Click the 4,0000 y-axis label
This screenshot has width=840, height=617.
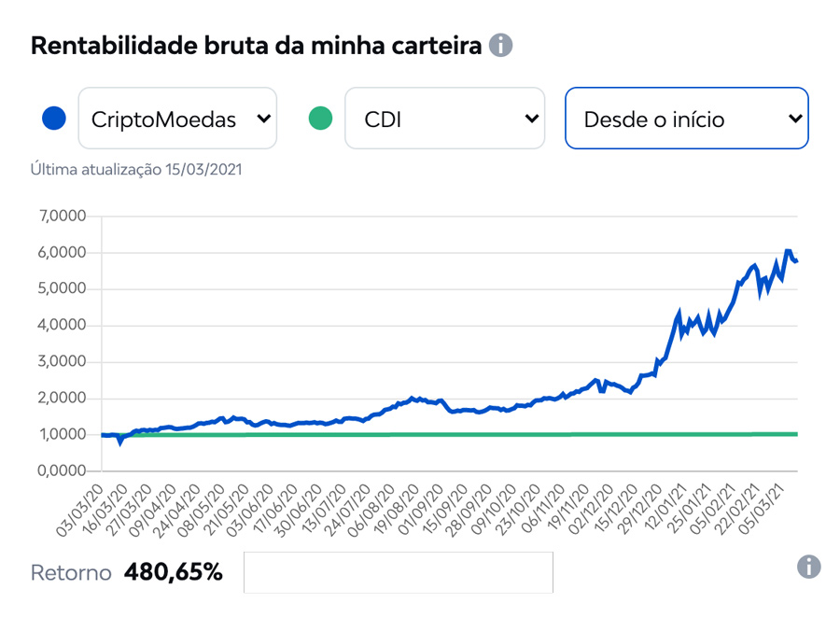click(63, 326)
